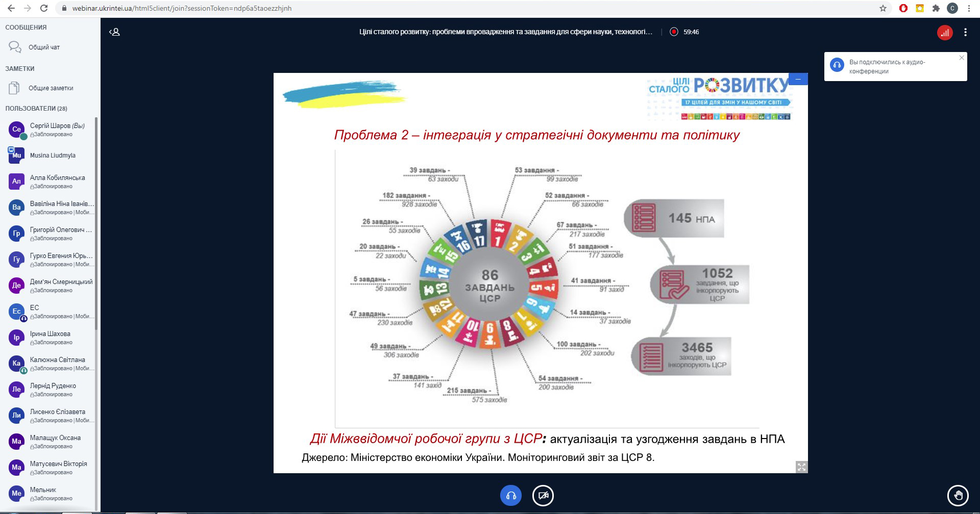The height and width of the screenshot is (514, 980).
Task: Click Лернід Руденко's 'Ле' avatar
Action: 17,390
